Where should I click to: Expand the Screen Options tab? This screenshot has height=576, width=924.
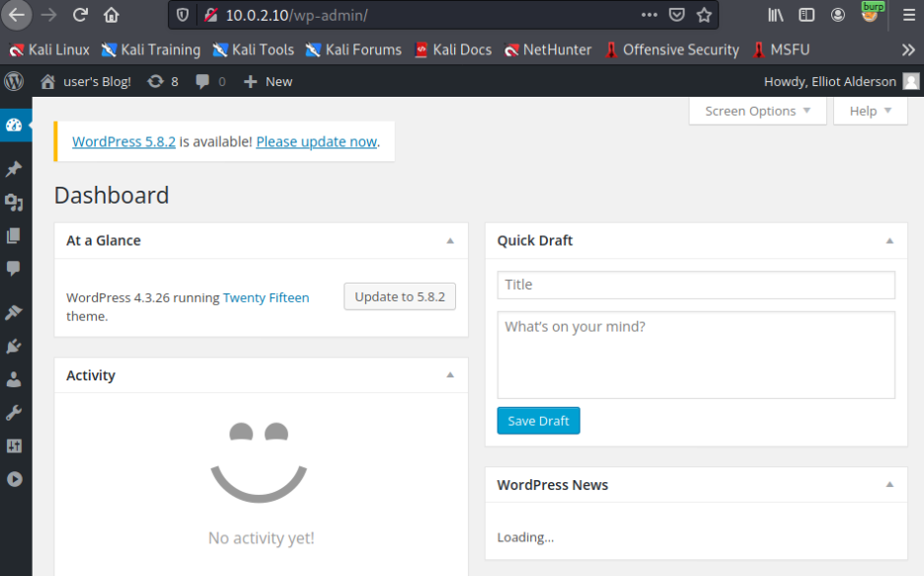coord(757,111)
